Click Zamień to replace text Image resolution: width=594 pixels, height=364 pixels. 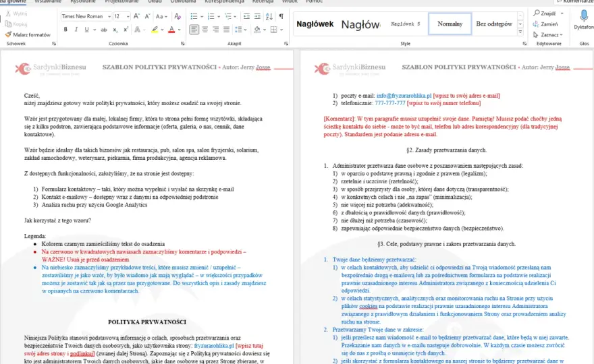545,24
